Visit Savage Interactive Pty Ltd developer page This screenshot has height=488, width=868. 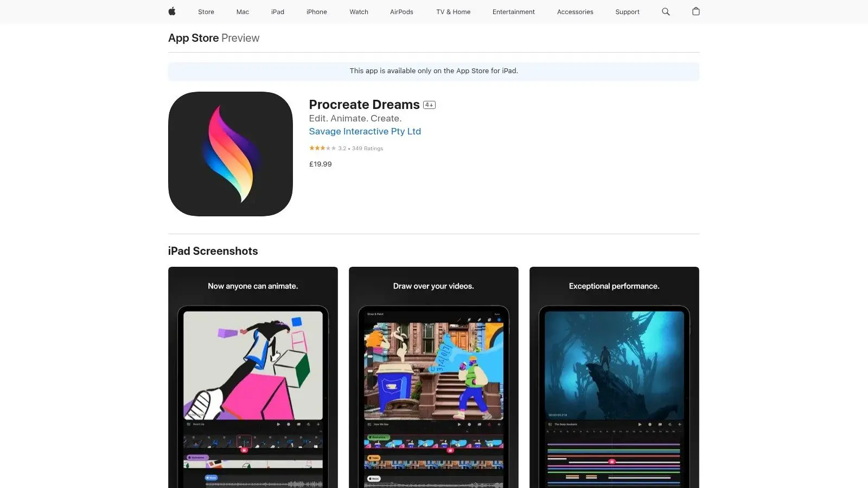[x=365, y=131]
